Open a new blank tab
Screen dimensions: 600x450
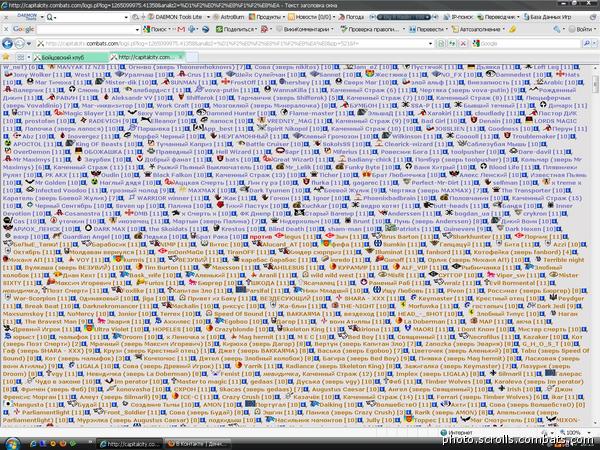(192, 57)
